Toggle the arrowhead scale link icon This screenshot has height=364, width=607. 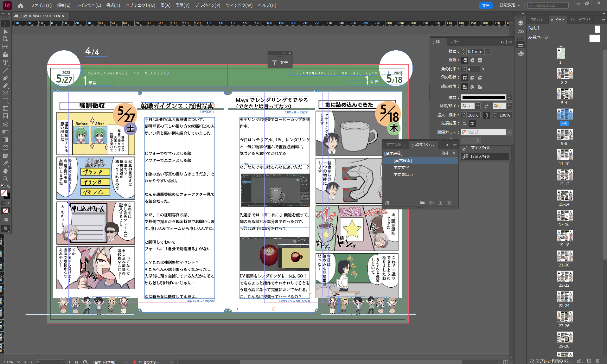[487, 115]
